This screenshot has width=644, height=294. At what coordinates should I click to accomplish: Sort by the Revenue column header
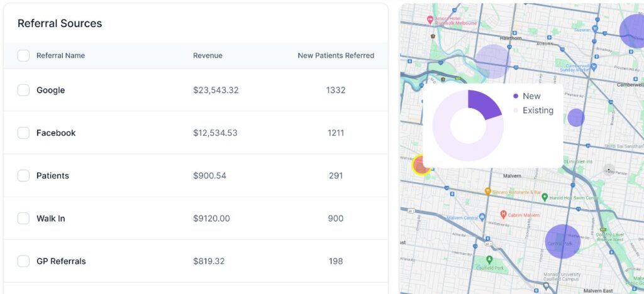pyautogui.click(x=208, y=56)
